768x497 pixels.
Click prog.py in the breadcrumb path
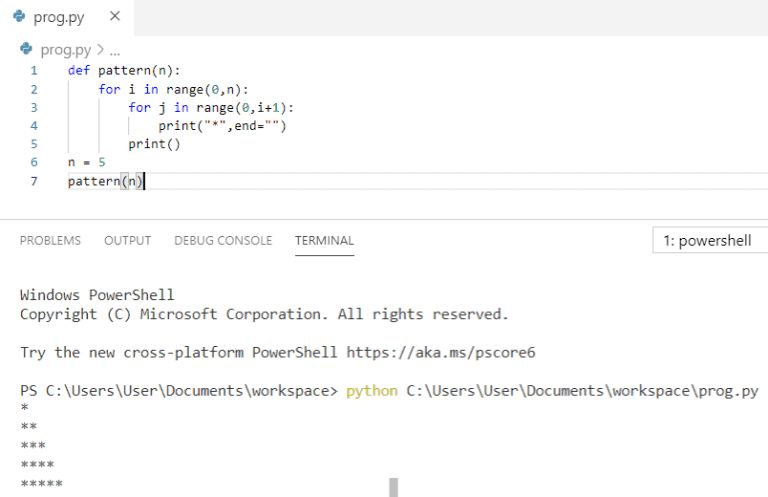[66, 50]
